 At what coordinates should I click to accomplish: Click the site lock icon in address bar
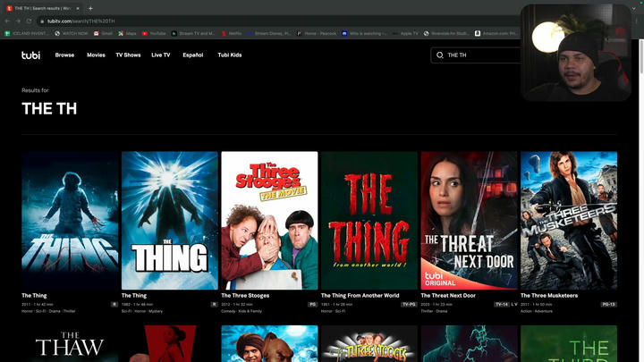tap(42, 21)
